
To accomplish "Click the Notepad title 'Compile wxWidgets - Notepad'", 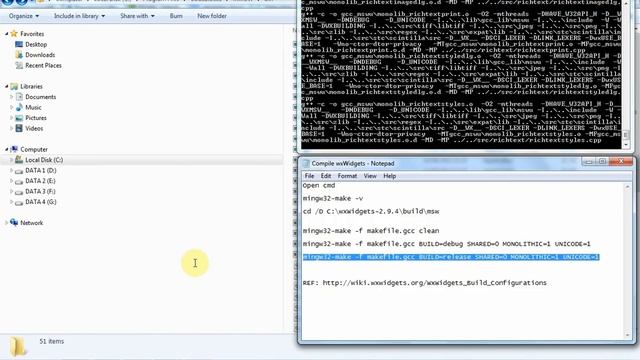I will [353, 163].
